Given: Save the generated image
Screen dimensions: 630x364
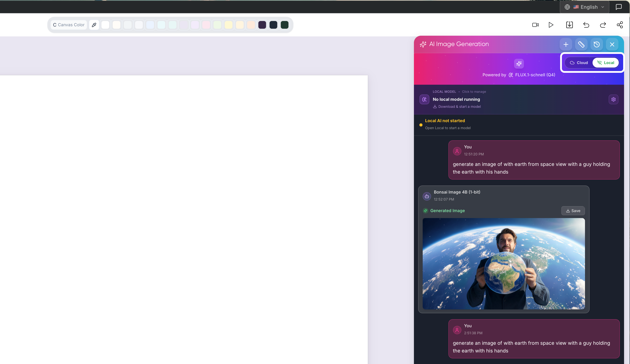Looking at the screenshot, I should [573, 211].
